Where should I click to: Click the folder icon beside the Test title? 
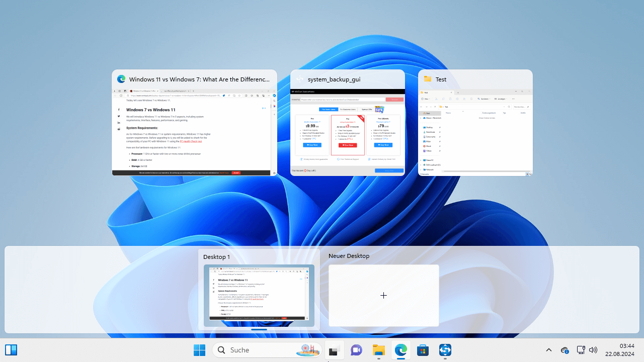[428, 79]
